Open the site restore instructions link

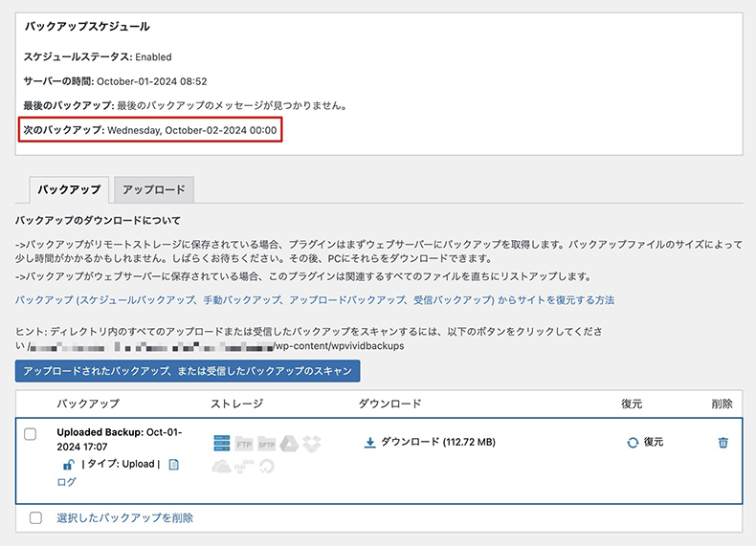tap(315, 300)
